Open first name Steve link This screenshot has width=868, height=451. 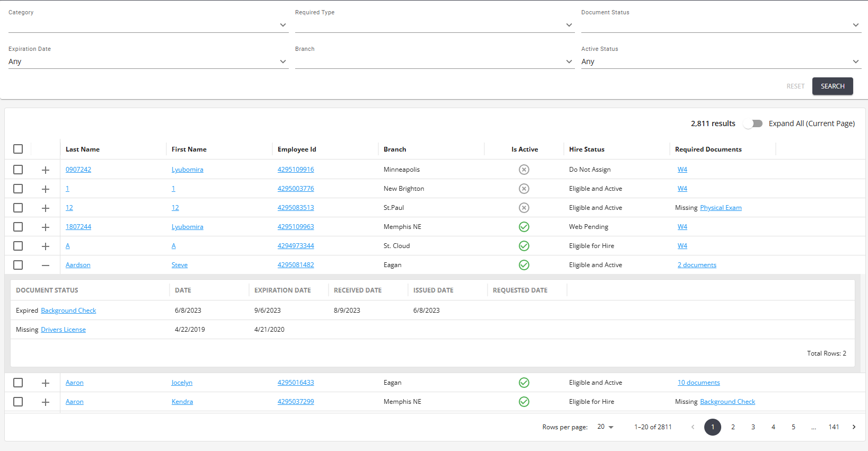[x=180, y=265]
